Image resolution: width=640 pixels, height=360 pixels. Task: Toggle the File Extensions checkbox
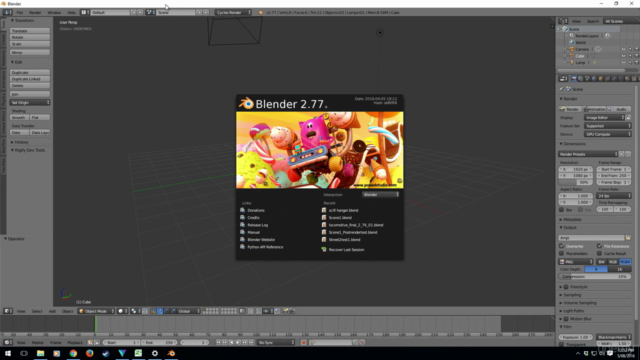click(x=600, y=246)
